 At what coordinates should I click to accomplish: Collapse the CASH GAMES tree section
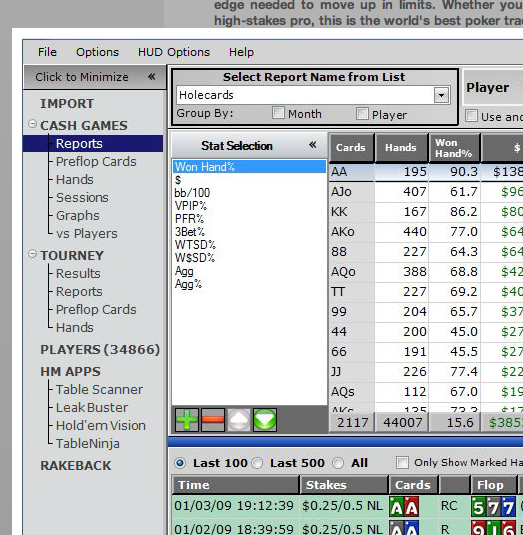[32, 124]
